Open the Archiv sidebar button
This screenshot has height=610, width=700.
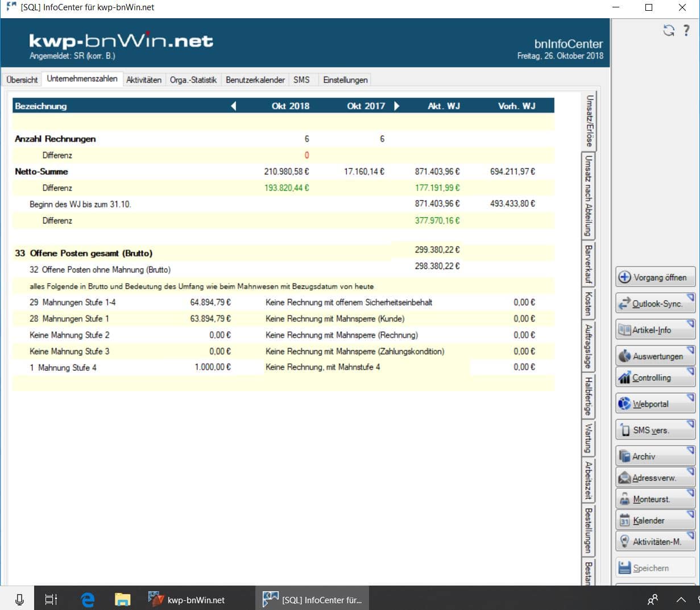coord(655,456)
